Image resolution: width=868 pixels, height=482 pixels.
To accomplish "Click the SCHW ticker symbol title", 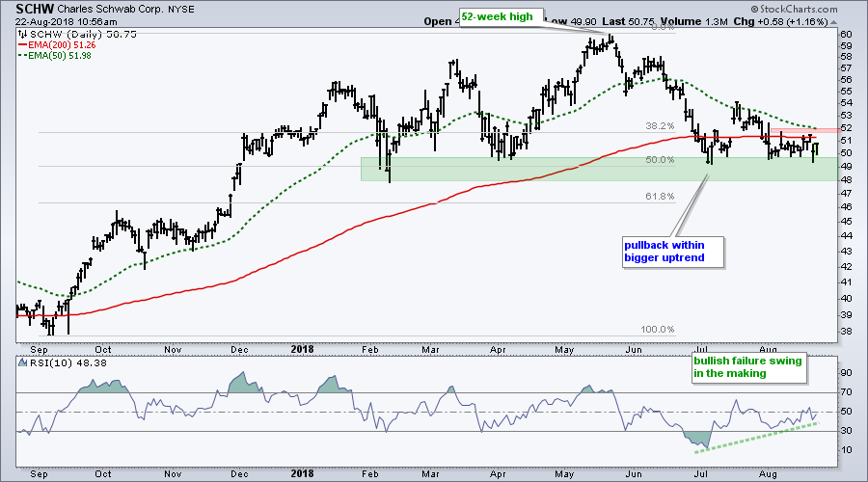I will (x=35, y=9).
